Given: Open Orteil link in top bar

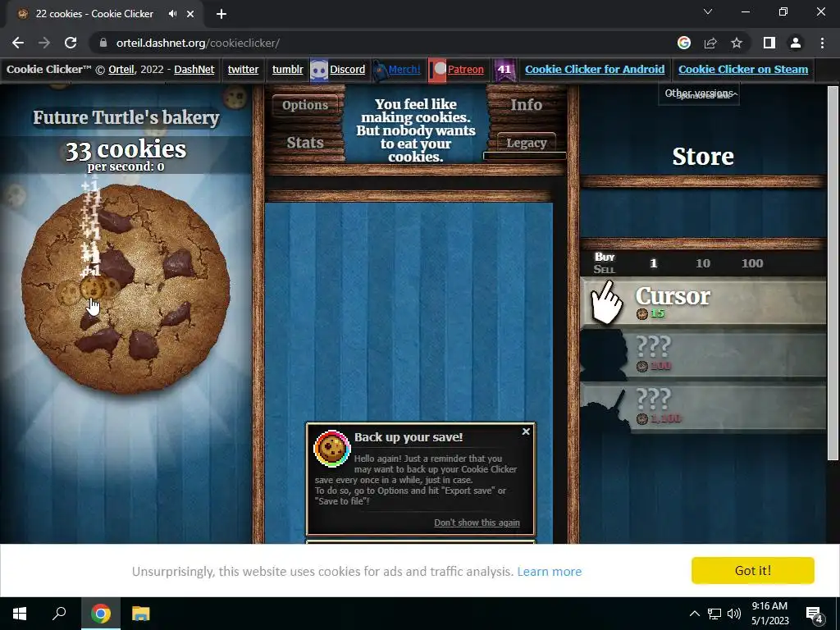Looking at the screenshot, I should tap(121, 69).
